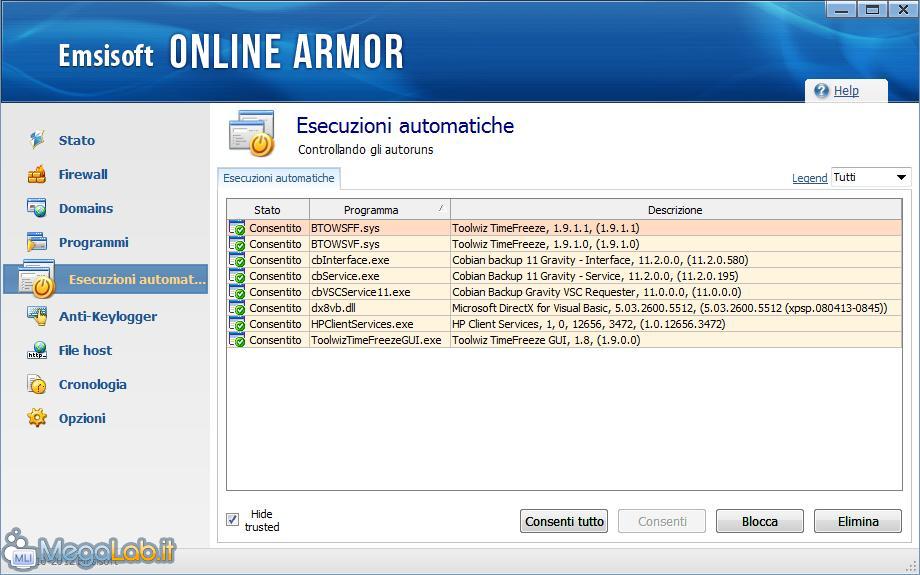Click the Stato lightning icon in sidebar
920x575 pixels.
coord(37,140)
